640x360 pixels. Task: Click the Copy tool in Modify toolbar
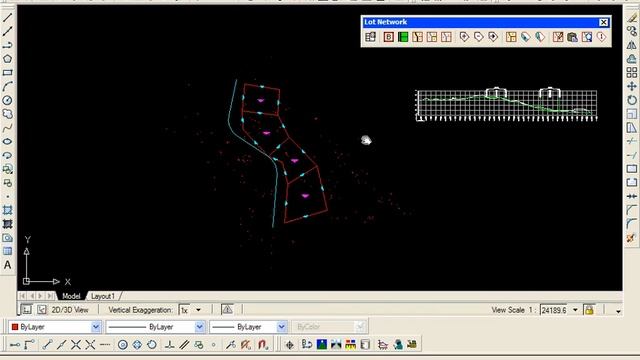(x=632, y=31)
